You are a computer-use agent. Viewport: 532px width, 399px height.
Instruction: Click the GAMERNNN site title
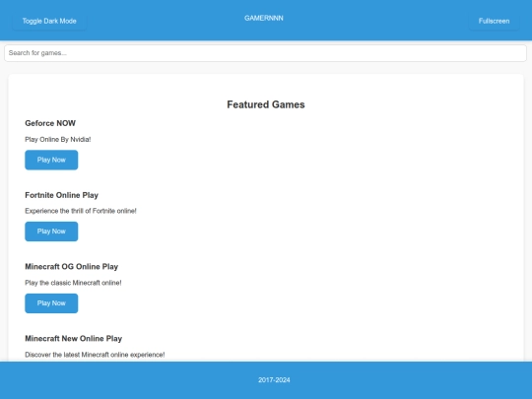click(264, 19)
